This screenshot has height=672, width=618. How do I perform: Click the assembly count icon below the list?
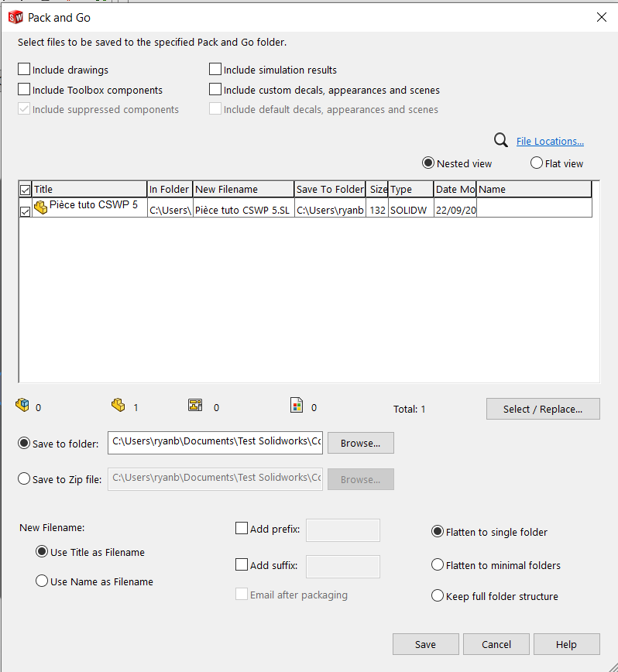tap(22, 406)
